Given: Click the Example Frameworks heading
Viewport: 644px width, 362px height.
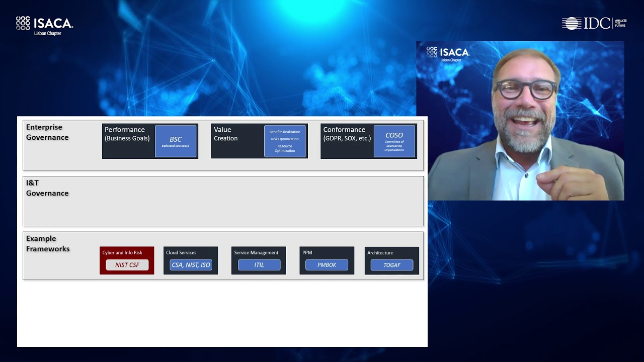Looking at the screenshot, I should point(48,244).
